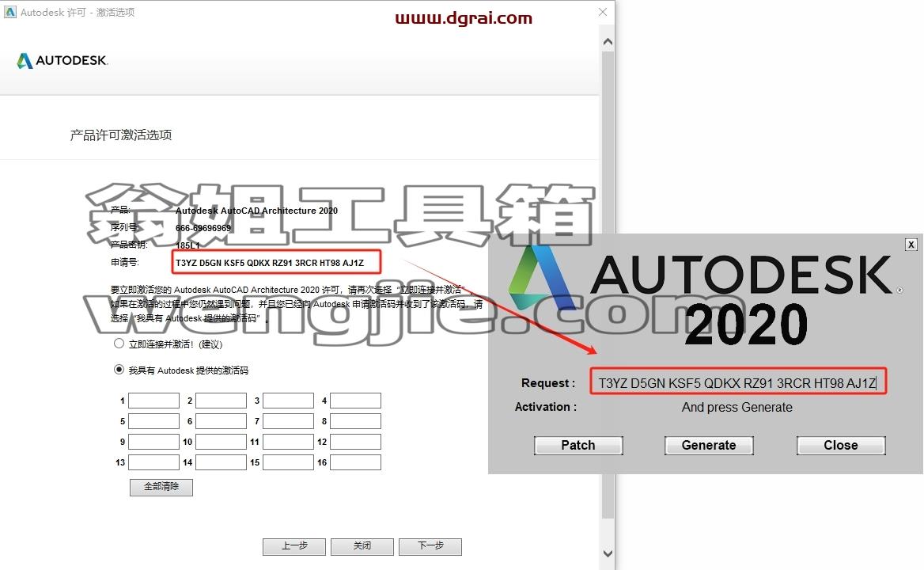Click activation code field number 14
The width and height of the screenshot is (924, 570).
coord(221,462)
